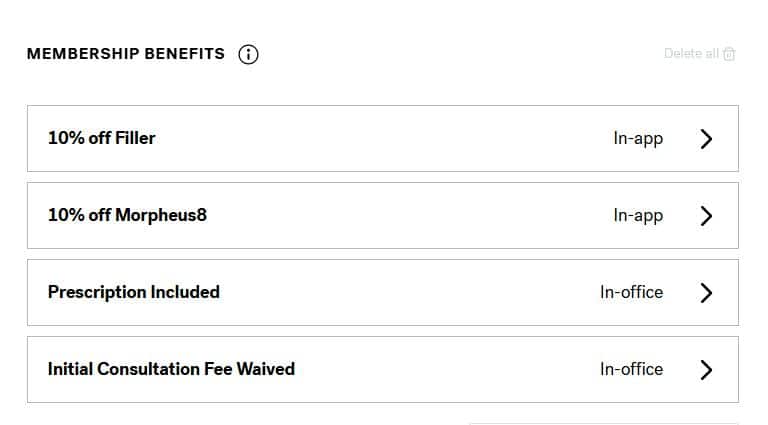Click In-office label on Consultation Fee row

631,370
